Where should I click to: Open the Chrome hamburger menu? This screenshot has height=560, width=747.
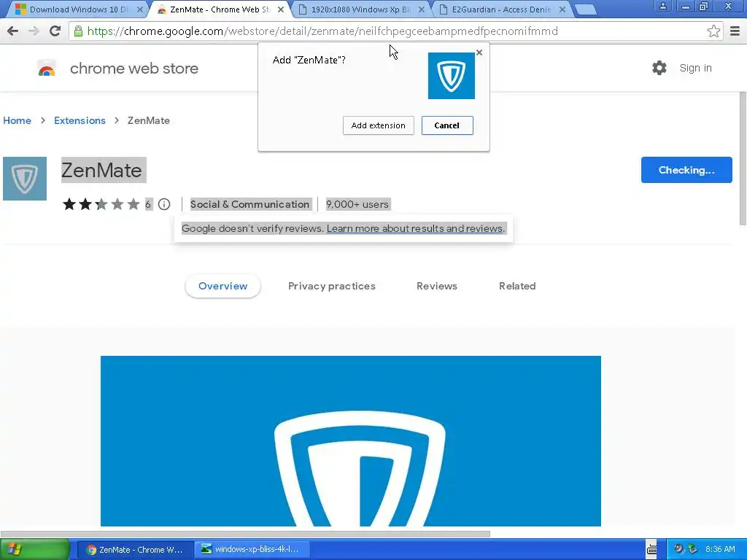(x=735, y=31)
